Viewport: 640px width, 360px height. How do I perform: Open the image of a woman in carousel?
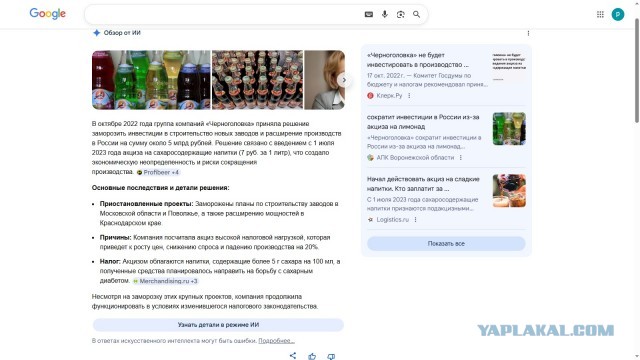324,80
